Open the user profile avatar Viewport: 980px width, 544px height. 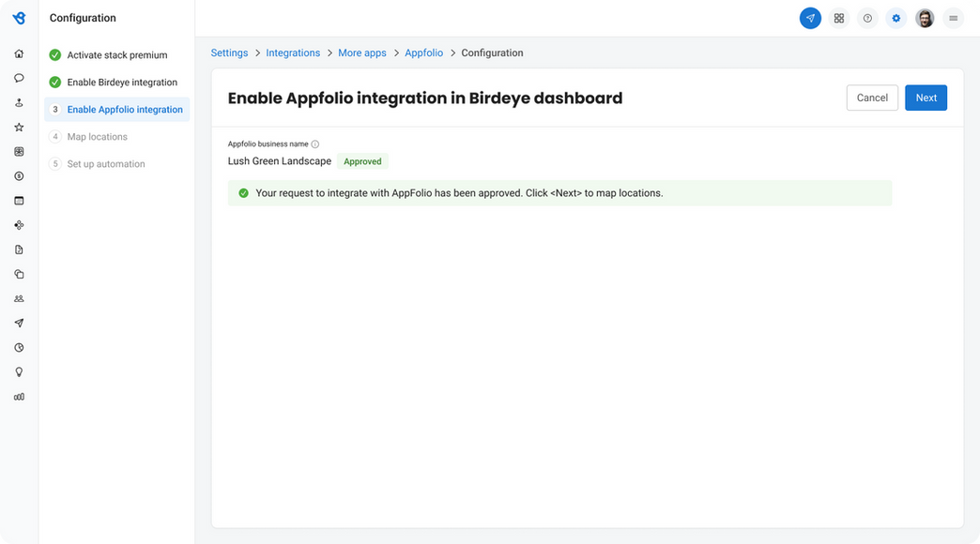tap(925, 18)
